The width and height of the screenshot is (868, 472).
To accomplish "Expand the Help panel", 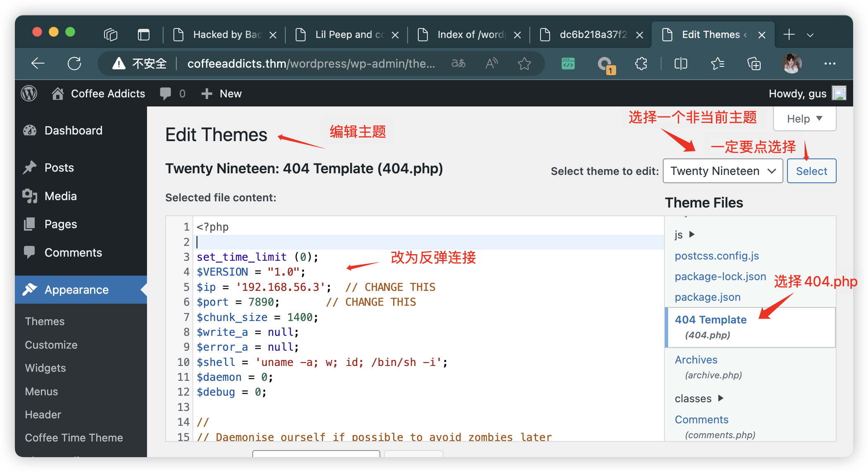I will (804, 119).
